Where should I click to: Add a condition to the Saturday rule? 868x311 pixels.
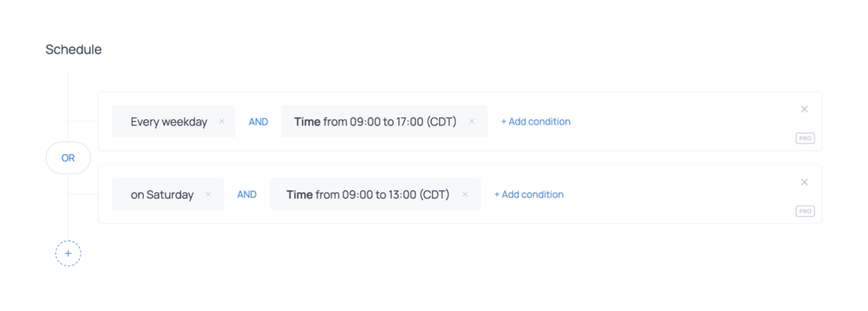(x=529, y=194)
